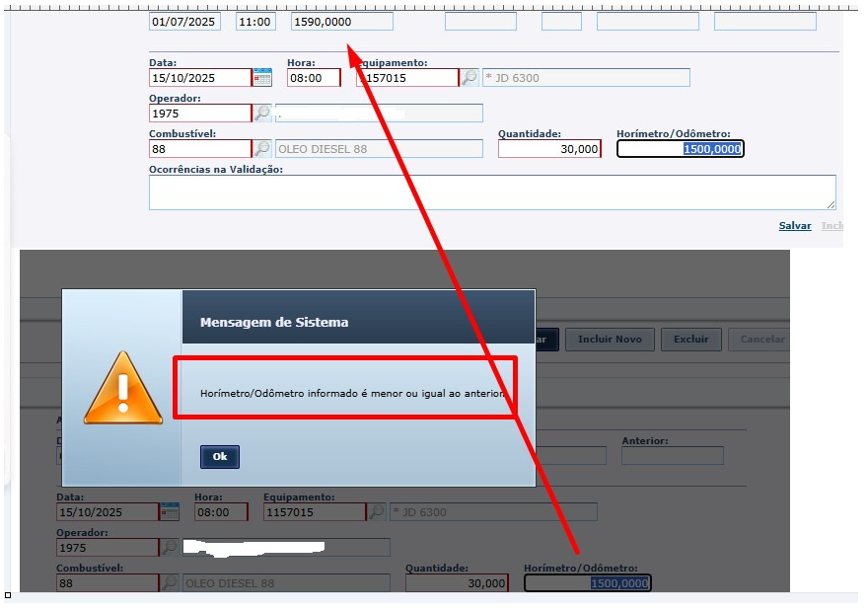
Task: Click inside the Ocorrências na Validação textarea
Action: 492,192
